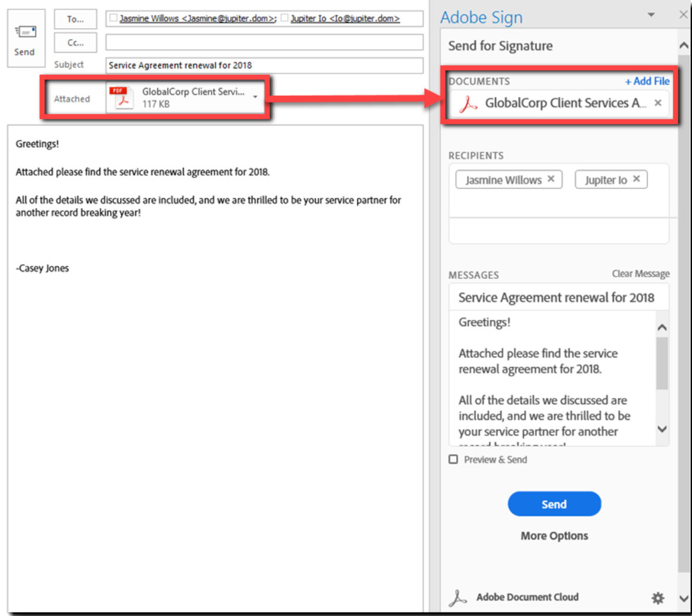Remove the GlobalCorp Client Services document

tap(658, 103)
